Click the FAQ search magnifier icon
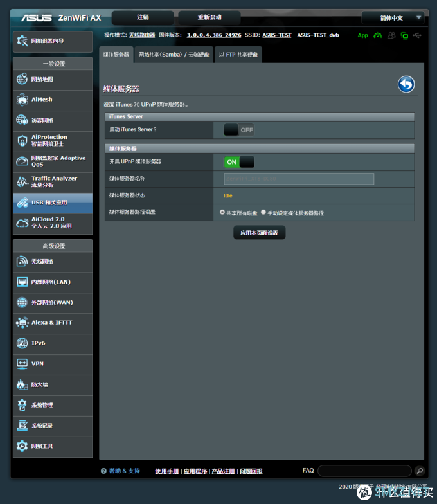Viewport: 437px width, 504px height. tap(419, 471)
